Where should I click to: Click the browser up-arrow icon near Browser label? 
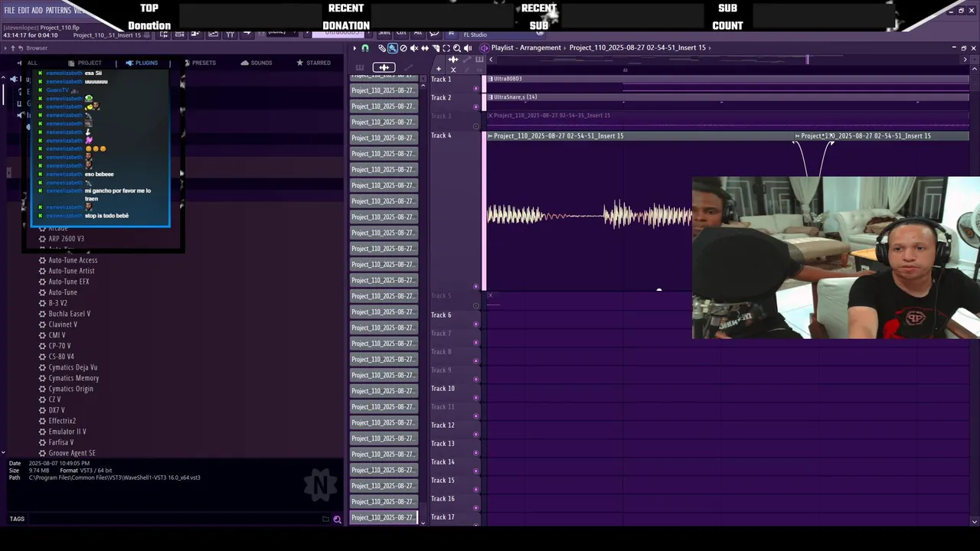[x=13, y=48]
